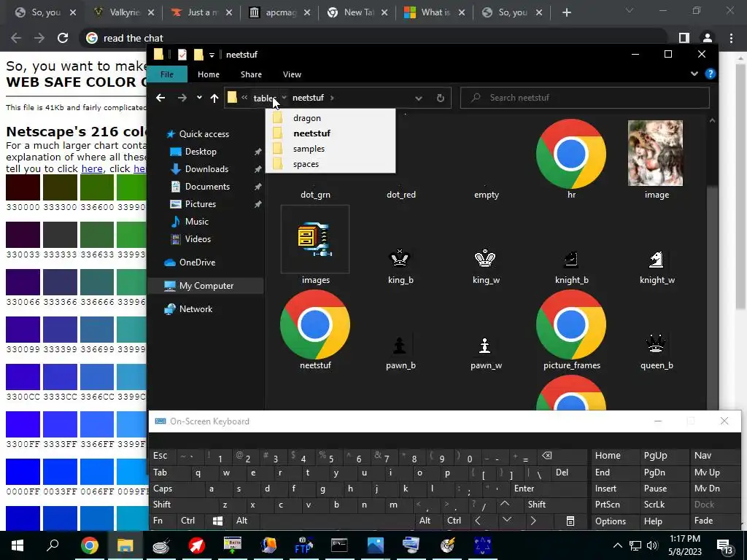Click Options key on On-Screen Keyboard
The width and height of the screenshot is (747, 560).
tap(611, 521)
